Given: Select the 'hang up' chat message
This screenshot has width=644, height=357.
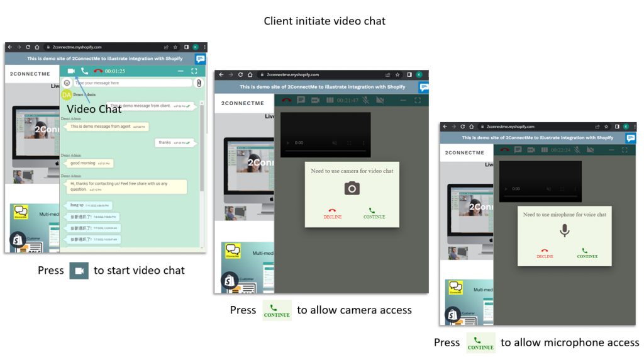Looking at the screenshot, I should coord(89,205).
